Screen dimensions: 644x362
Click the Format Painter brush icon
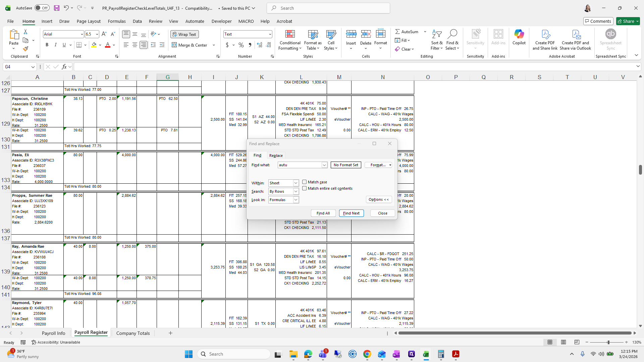[x=25, y=49]
